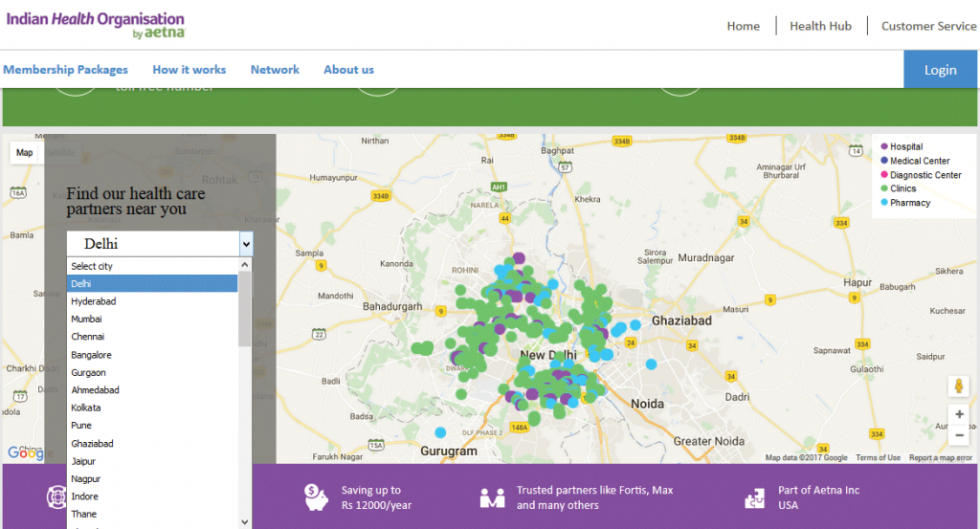This screenshot has width=980, height=529.
Task: Select Hyderabad in the city list
Action: point(152,301)
